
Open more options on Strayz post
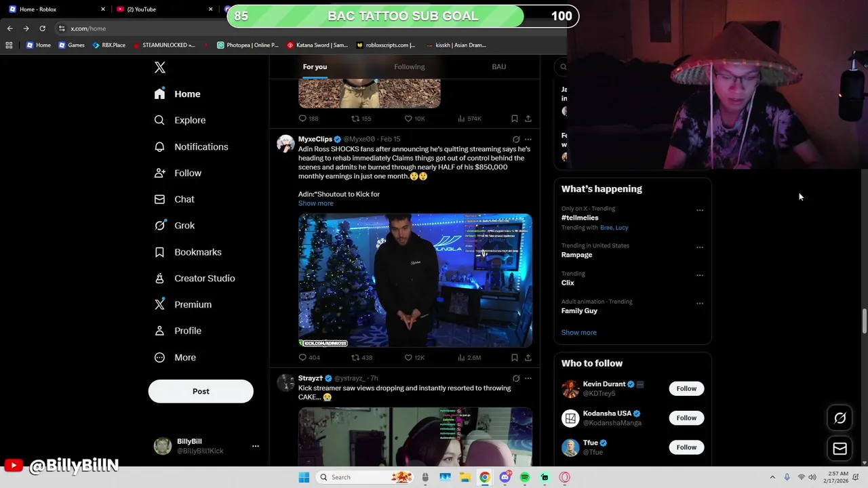point(528,378)
